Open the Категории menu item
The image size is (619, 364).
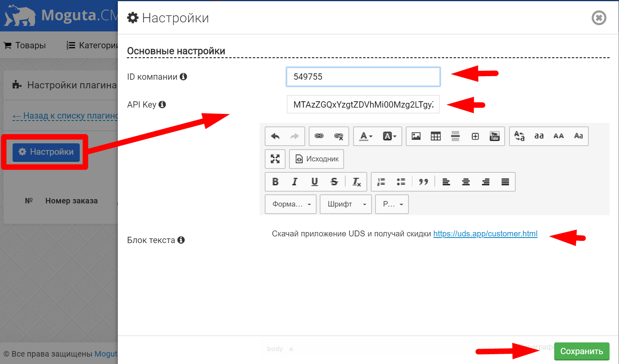(92, 46)
